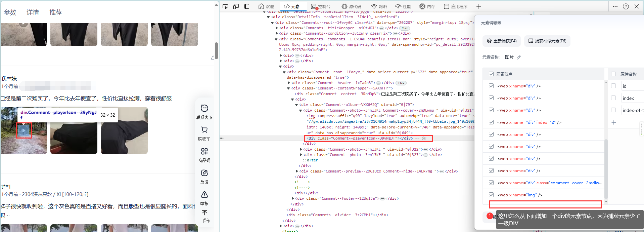Image resolution: width=644 pixels, height=232 pixels.
Task: Expand the Comment--header div node
Action: click(289, 83)
